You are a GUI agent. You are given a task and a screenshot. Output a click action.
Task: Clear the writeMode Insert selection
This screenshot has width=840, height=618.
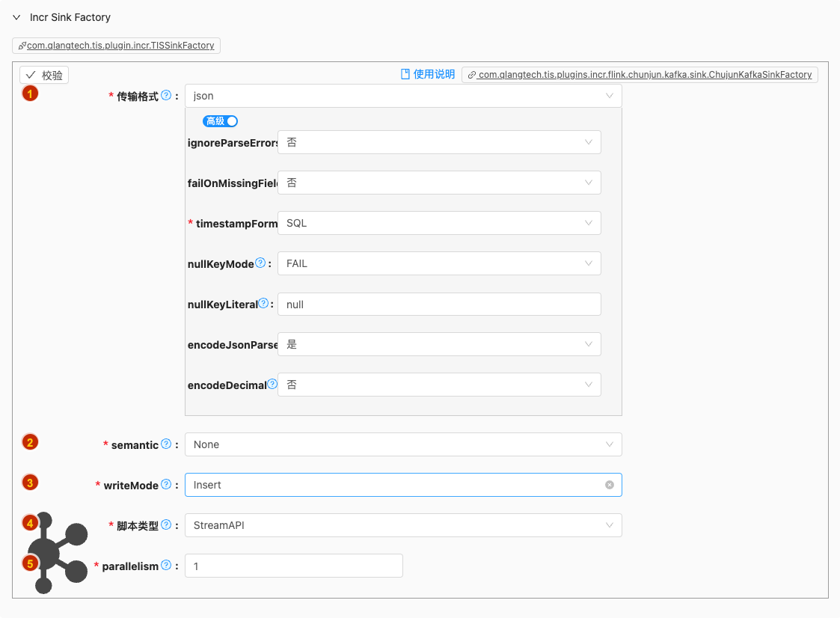click(609, 485)
